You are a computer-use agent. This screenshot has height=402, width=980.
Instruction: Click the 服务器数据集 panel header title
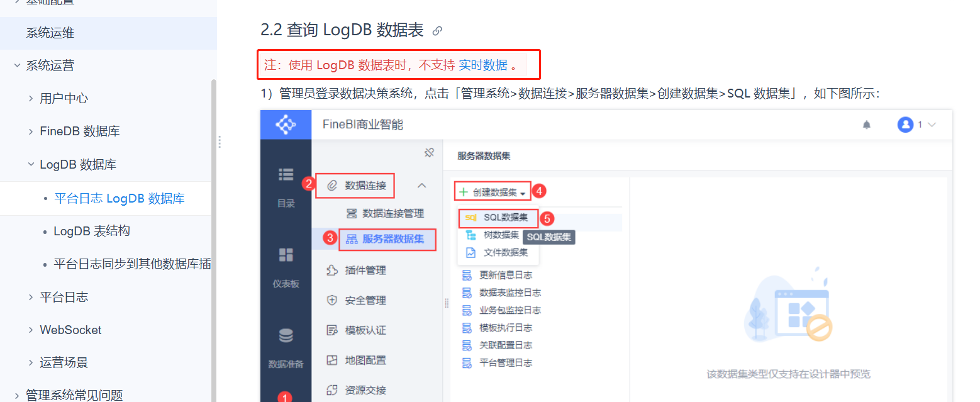tap(484, 156)
